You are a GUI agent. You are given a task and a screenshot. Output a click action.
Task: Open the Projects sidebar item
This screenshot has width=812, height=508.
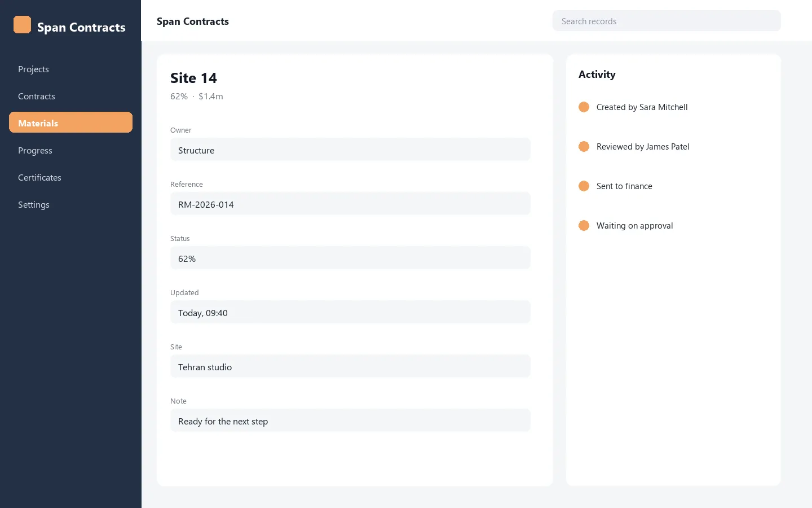click(x=70, y=69)
